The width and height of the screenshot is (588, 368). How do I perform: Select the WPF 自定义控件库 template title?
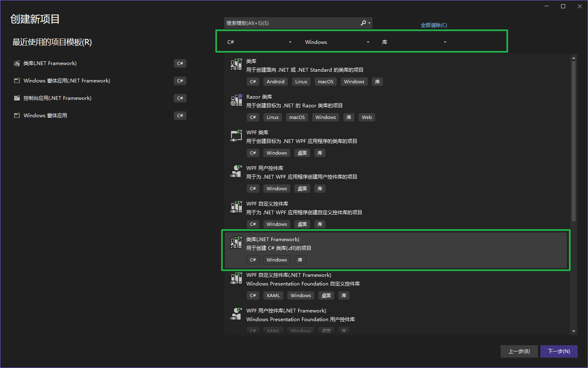pos(267,204)
